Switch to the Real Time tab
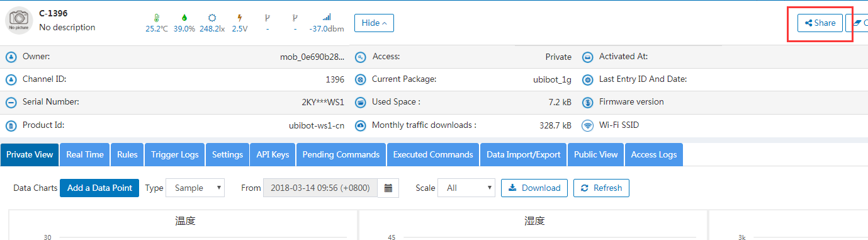Image resolution: width=868 pixels, height=240 pixels. pos(85,155)
